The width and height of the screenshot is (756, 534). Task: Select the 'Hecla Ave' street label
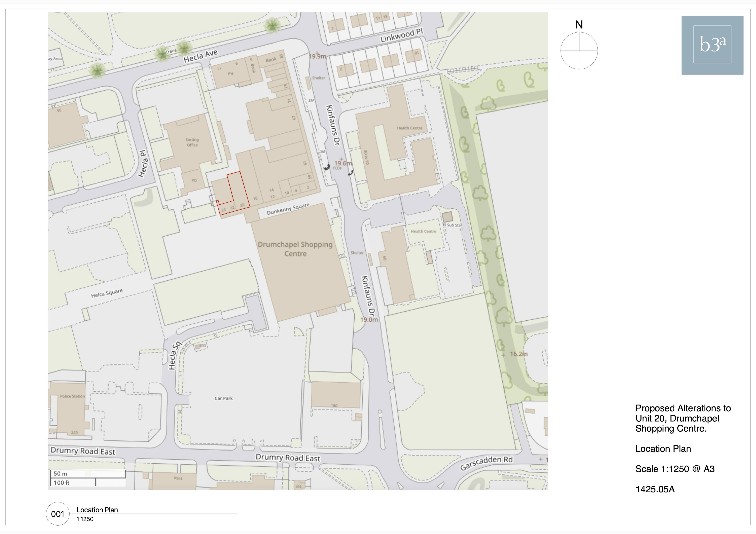tap(200, 56)
